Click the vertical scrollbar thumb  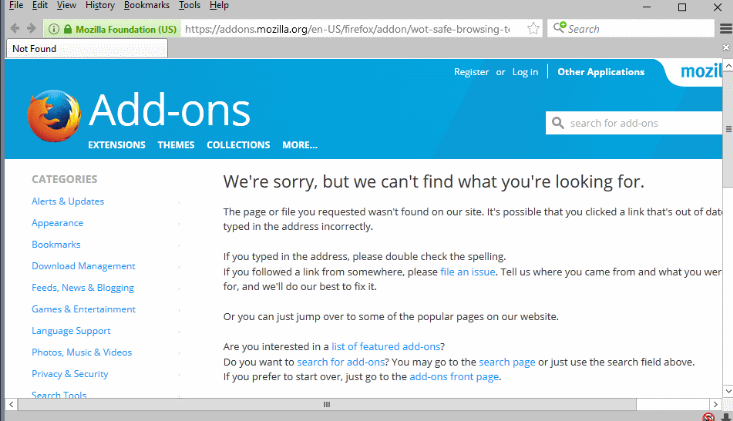728,129
